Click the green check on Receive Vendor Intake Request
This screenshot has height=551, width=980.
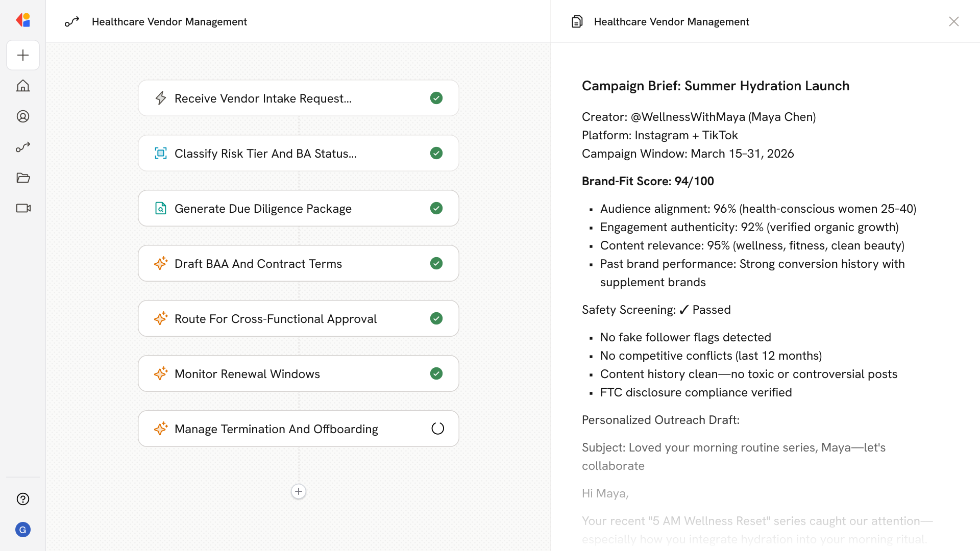436,98
